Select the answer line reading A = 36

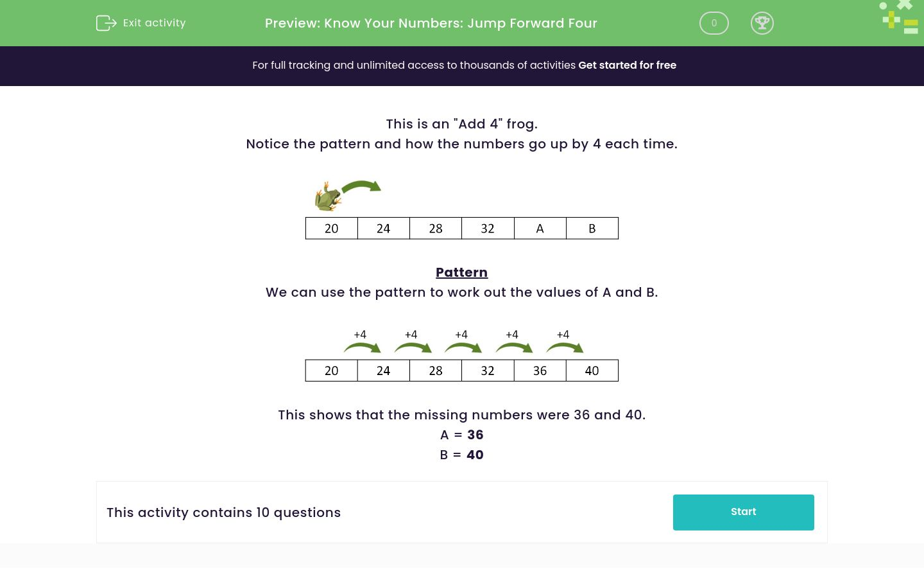pos(461,435)
